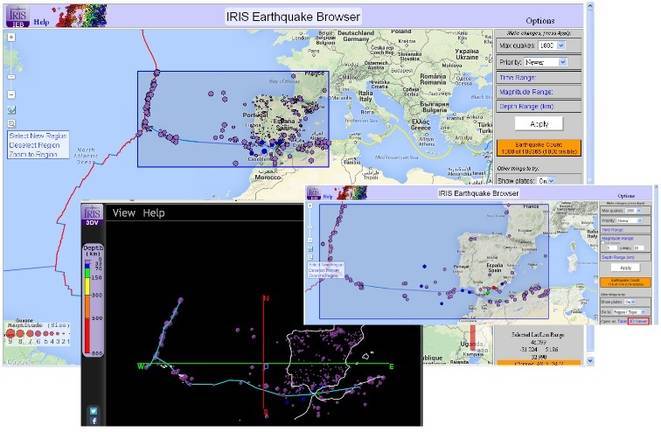Image resolution: width=661 pixels, height=432 pixels.
Task: Click the orange Earthquake Count box in the small window
Action: 626,282
